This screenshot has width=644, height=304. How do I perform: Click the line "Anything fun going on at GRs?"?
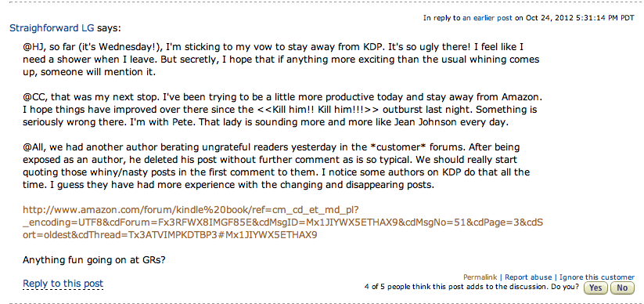point(94,260)
